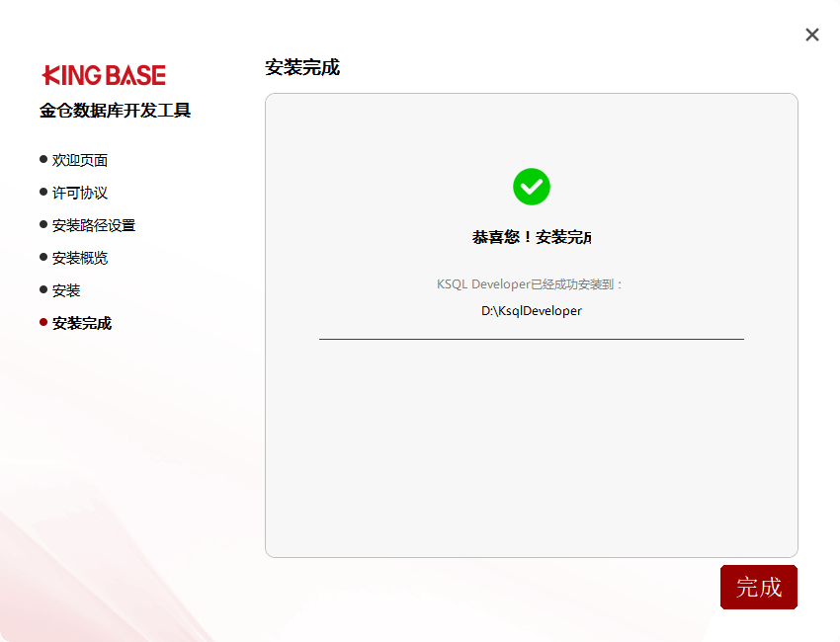Image resolution: width=840 pixels, height=642 pixels.
Task: Select the highlighted 安装完成 step
Action: pyautogui.click(x=81, y=323)
